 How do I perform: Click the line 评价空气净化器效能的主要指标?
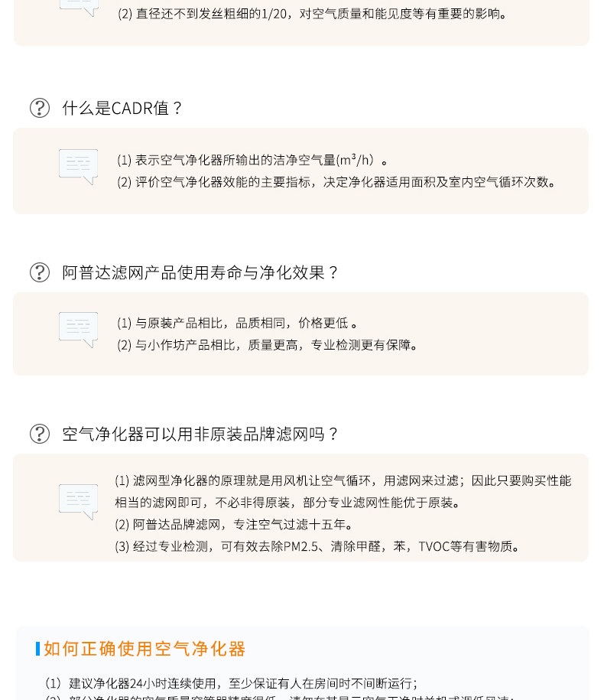[x=336, y=182]
